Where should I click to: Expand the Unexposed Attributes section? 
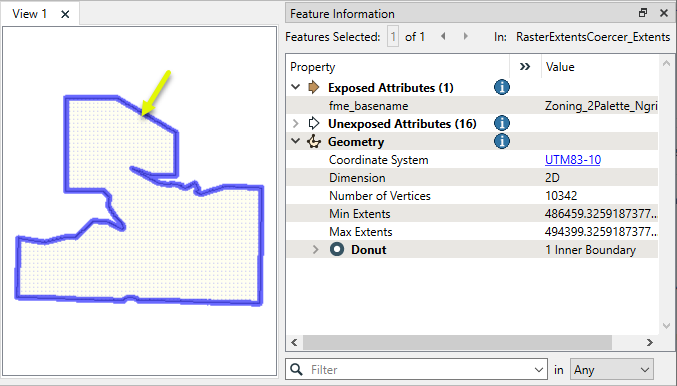[x=296, y=123]
